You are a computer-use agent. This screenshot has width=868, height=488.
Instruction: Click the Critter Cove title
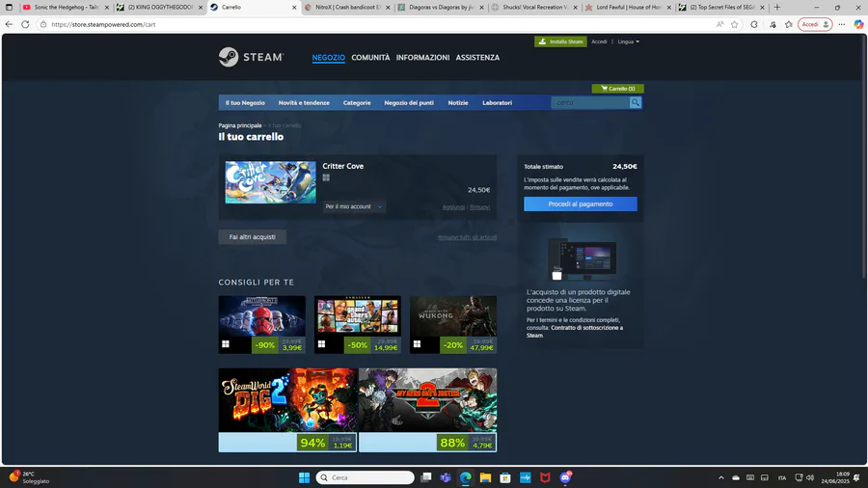343,166
